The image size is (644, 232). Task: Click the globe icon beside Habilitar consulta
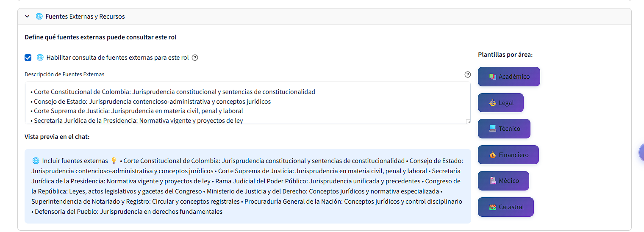coord(40,57)
